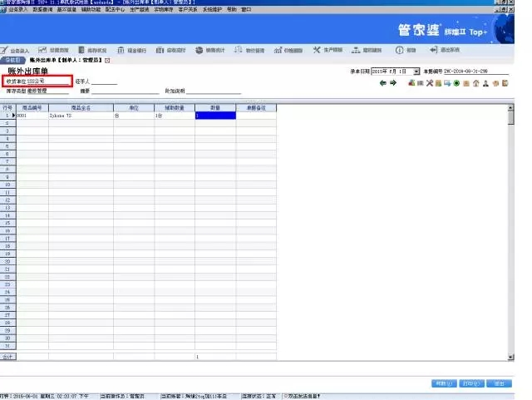Click the scrollbar down arrow of the table
The image size is (532, 400).
point(510,358)
